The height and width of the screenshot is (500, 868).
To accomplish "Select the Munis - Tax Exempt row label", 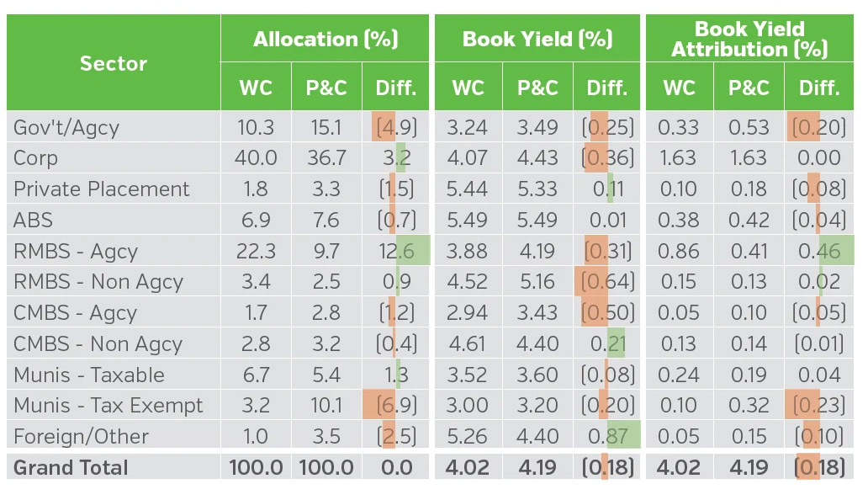I will coord(108,406).
